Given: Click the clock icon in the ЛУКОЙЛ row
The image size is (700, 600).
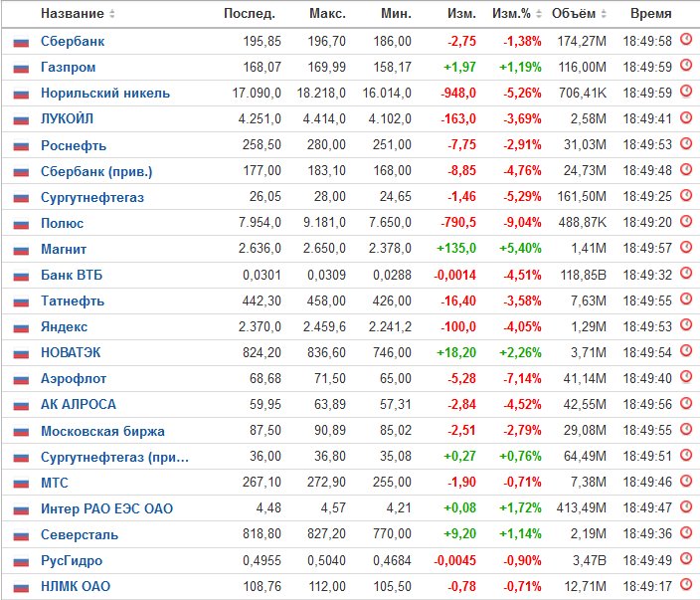Looking at the screenshot, I should pyautogui.click(x=686, y=117).
